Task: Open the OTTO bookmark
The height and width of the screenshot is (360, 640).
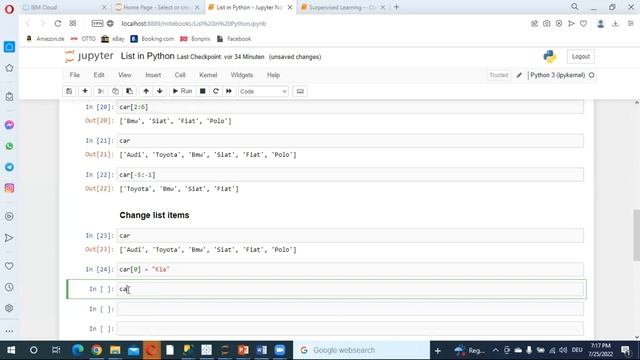Action: 83,39
